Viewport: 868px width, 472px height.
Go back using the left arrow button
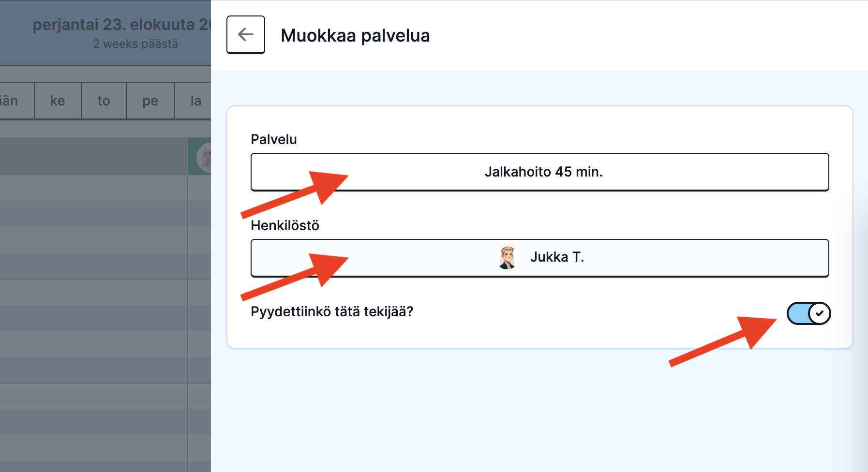[x=246, y=35]
